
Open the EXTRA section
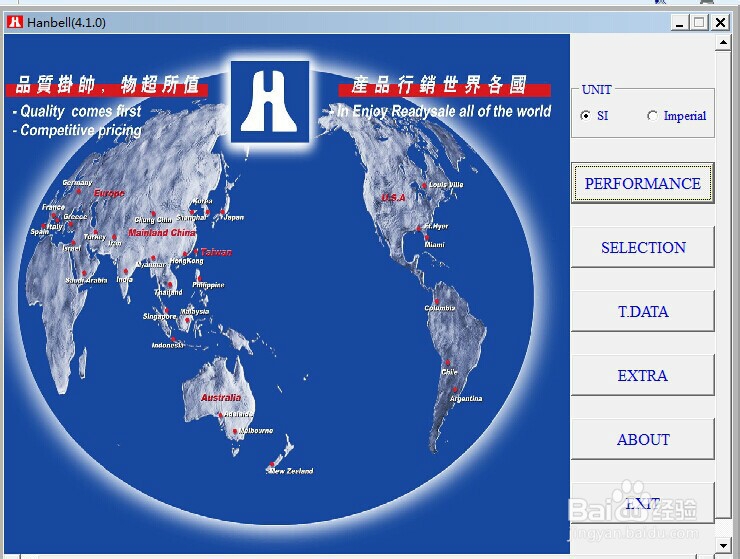[x=642, y=375]
